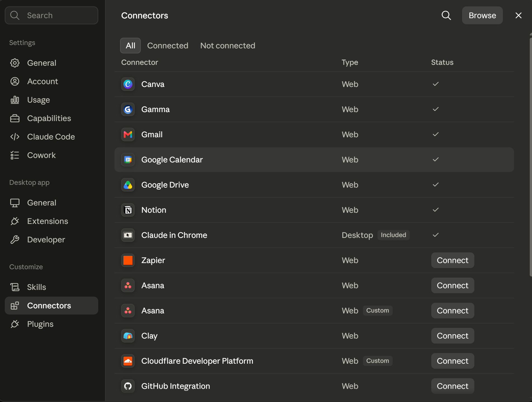Click the Claude in Chrome icon
Image resolution: width=532 pixels, height=402 pixels.
click(128, 235)
